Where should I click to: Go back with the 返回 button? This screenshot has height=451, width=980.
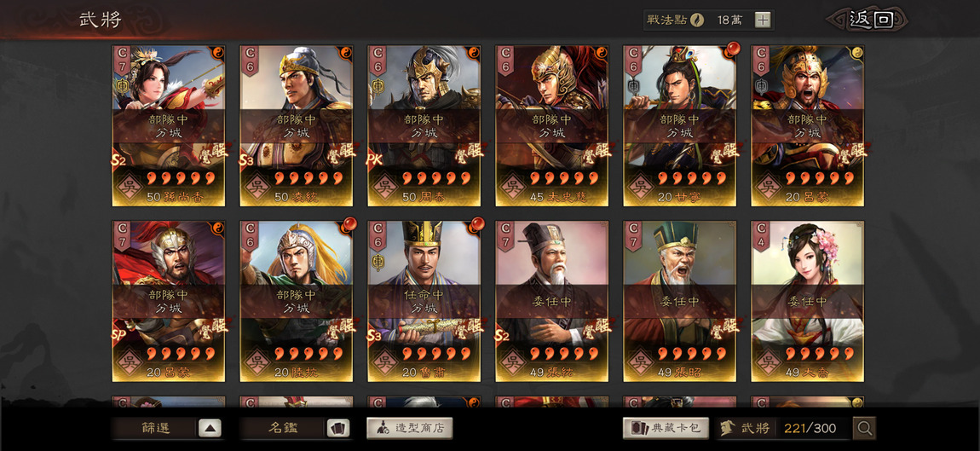click(x=871, y=20)
